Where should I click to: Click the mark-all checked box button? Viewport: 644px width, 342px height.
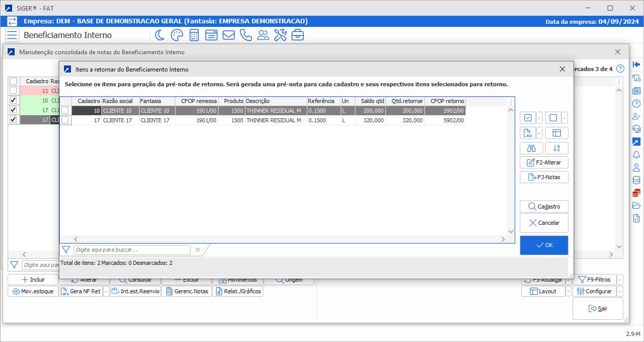(528, 118)
